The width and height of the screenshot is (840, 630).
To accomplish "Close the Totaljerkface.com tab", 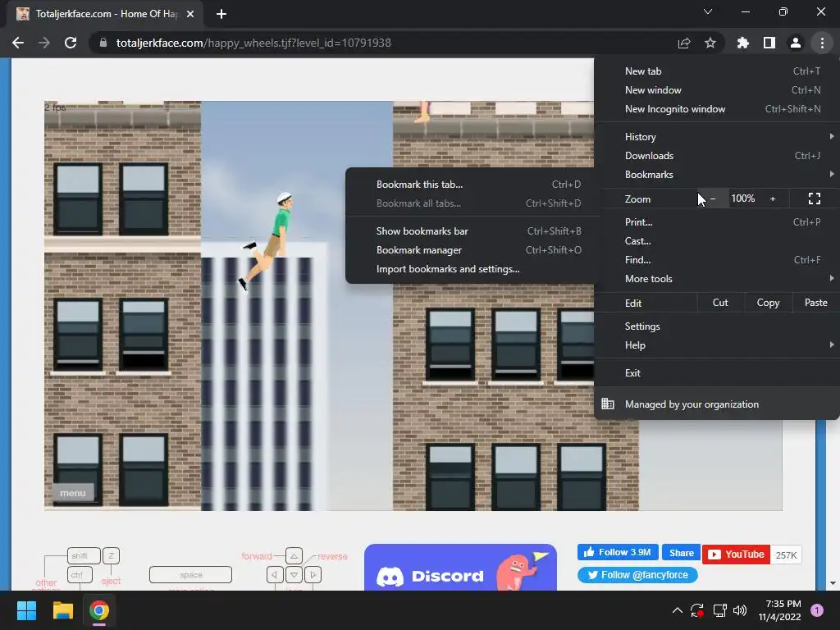I will [190, 14].
